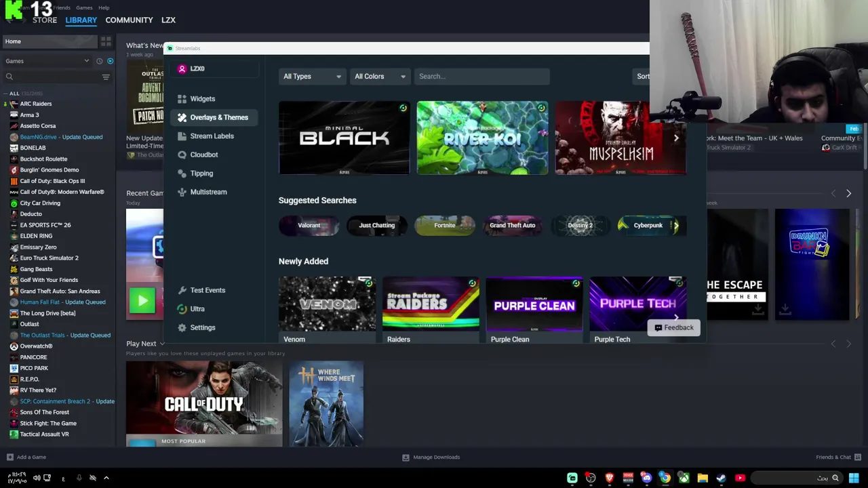The height and width of the screenshot is (488, 868).
Task: Select Grand Theft Auto suggested search
Action: click(512, 225)
